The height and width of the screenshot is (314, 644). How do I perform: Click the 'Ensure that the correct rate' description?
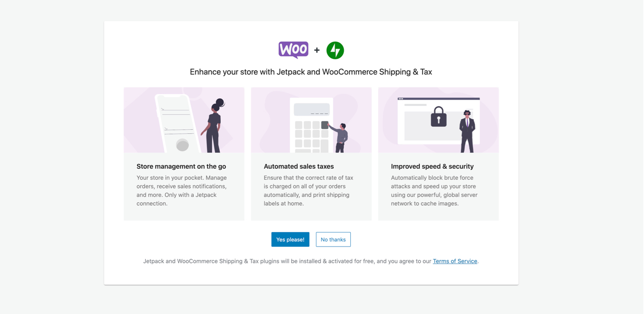308,190
